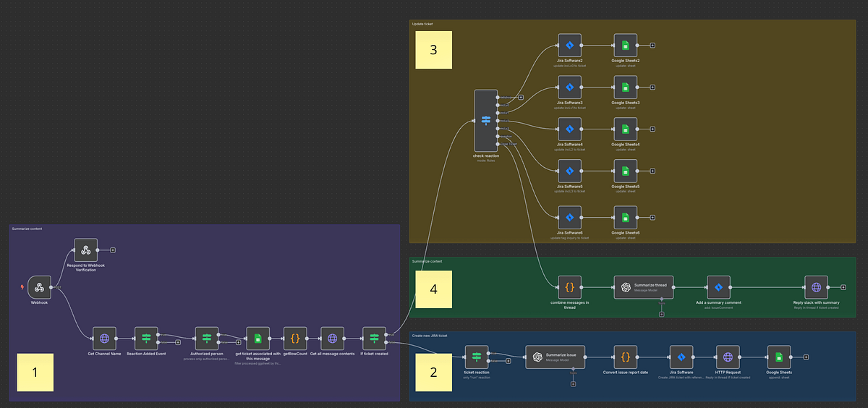Select the Webhook trigger node
Screen dimensions: 868x408
[40, 287]
